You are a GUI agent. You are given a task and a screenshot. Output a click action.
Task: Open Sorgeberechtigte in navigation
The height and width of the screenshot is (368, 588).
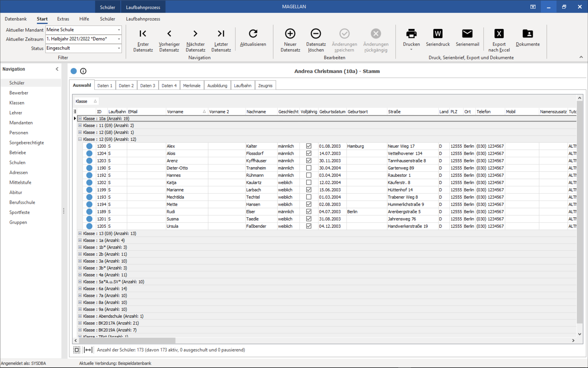(x=27, y=143)
